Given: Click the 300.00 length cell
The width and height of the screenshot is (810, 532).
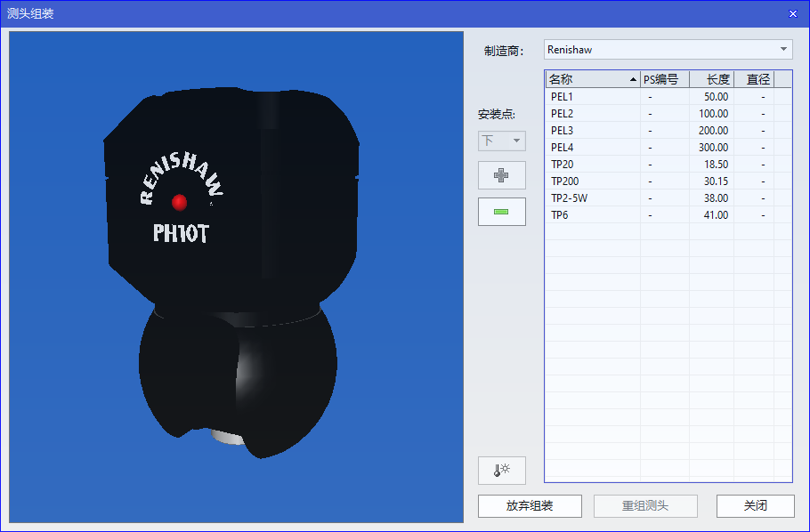Looking at the screenshot, I should [x=712, y=148].
